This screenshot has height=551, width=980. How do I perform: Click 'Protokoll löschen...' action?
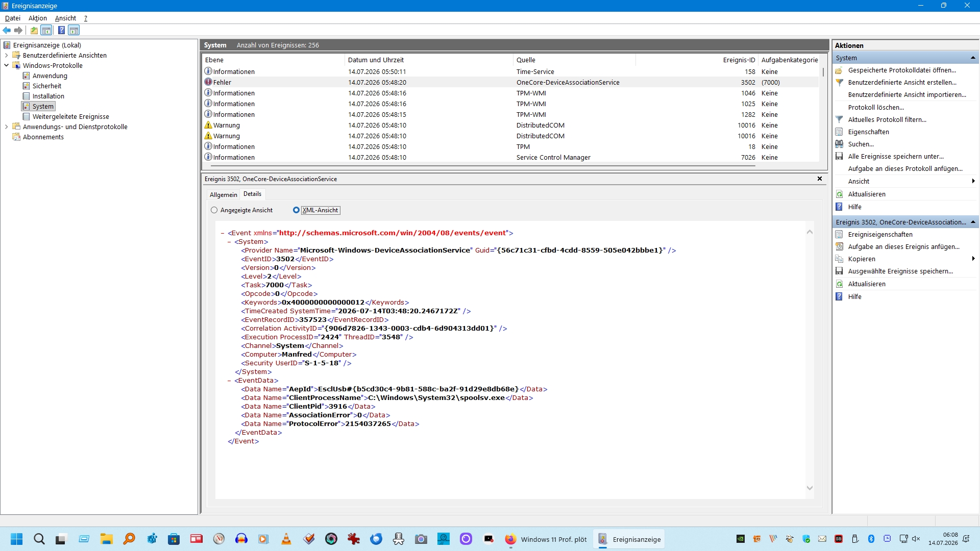point(876,107)
